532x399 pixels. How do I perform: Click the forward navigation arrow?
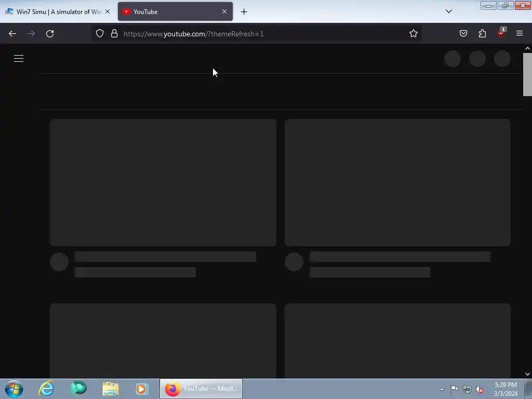31,34
